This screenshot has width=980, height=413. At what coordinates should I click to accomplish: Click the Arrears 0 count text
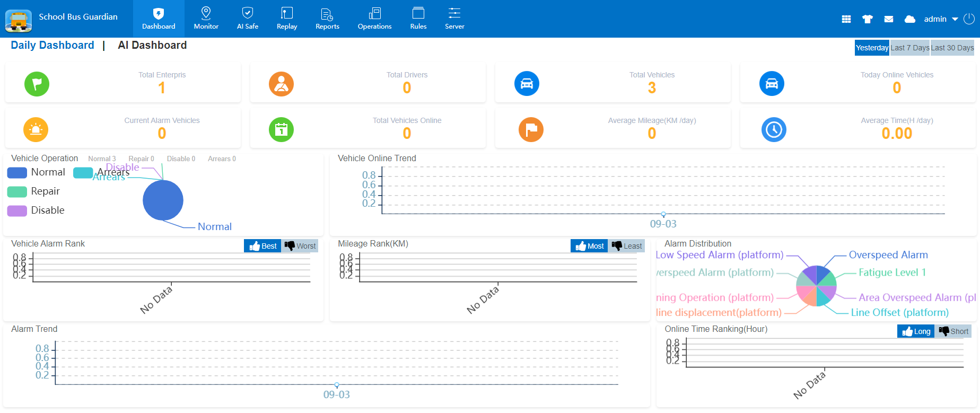coord(222,159)
